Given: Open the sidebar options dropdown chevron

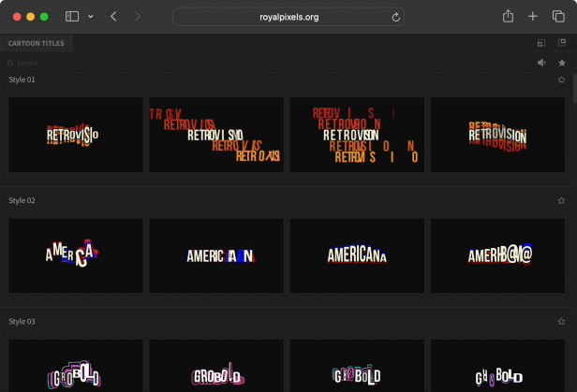Looking at the screenshot, I should click(x=91, y=17).
